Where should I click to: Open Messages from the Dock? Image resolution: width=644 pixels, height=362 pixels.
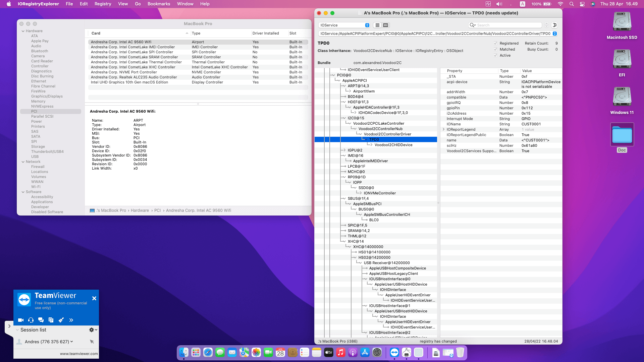(220, 352)
